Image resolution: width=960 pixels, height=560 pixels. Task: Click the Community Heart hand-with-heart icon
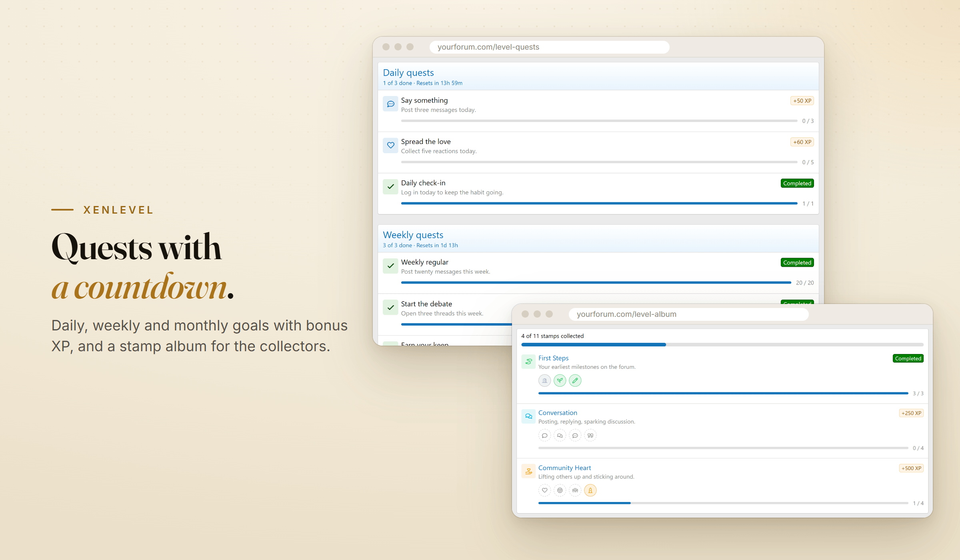coord(528,471)
